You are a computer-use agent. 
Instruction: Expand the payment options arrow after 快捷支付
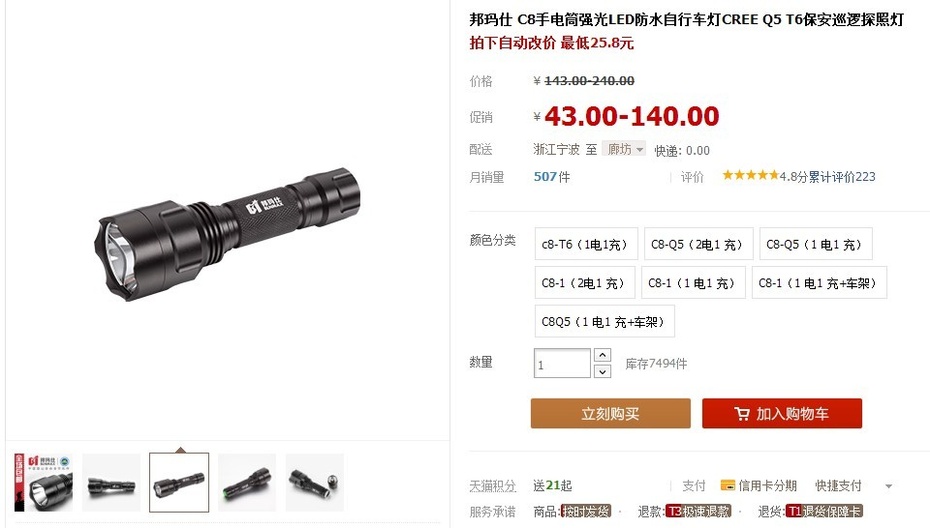click(x=888, y=486)
